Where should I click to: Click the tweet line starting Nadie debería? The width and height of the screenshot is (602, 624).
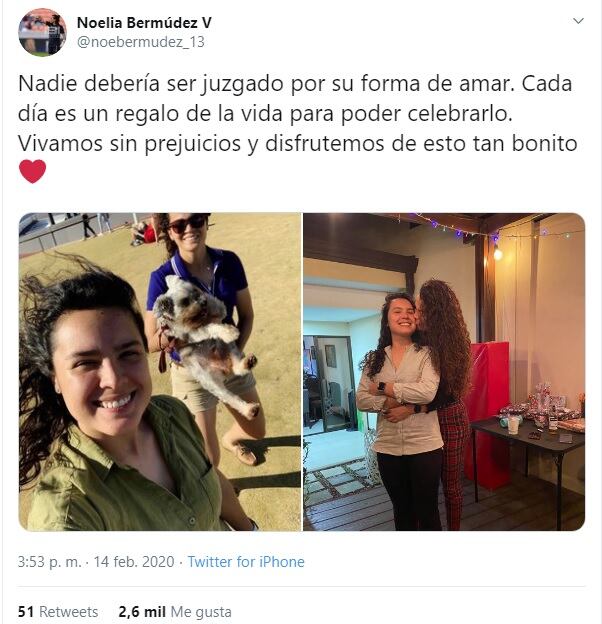point(295,84)
